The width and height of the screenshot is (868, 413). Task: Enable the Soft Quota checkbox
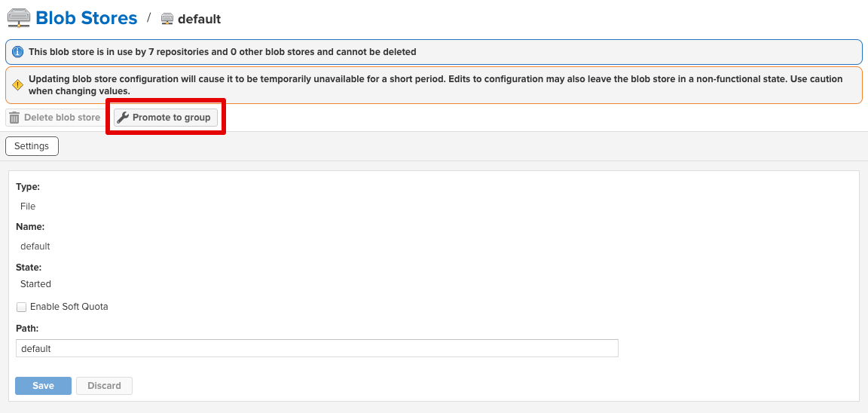pos(21,307)
